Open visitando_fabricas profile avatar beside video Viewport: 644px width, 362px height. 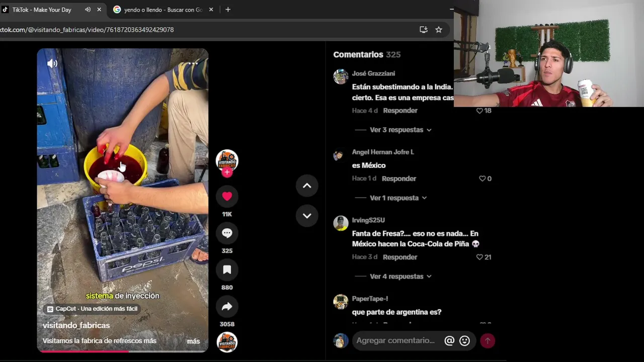[227, 160]
